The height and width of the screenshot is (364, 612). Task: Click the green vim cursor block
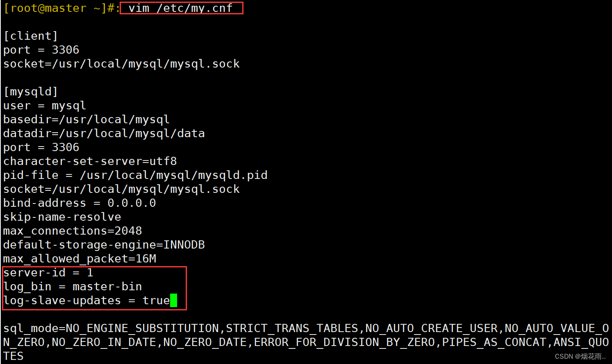[173, 301]
